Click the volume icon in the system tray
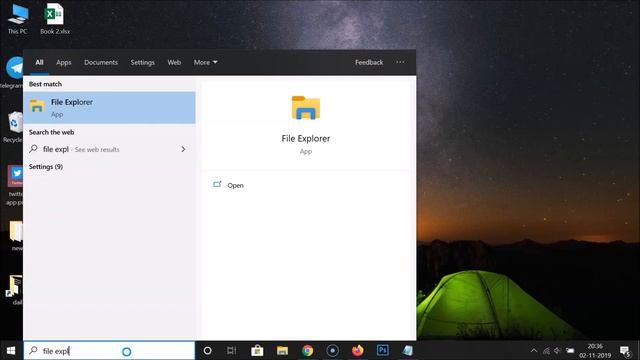640x360 pixels. pos(558,351)
